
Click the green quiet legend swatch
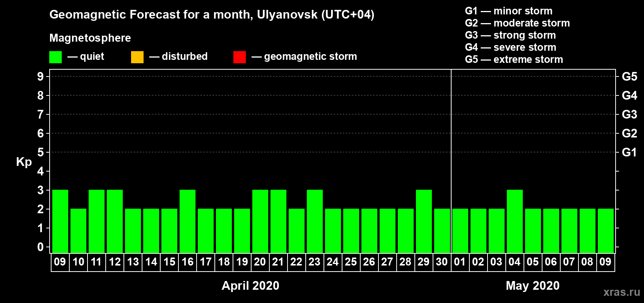click(x=55, y=57)
